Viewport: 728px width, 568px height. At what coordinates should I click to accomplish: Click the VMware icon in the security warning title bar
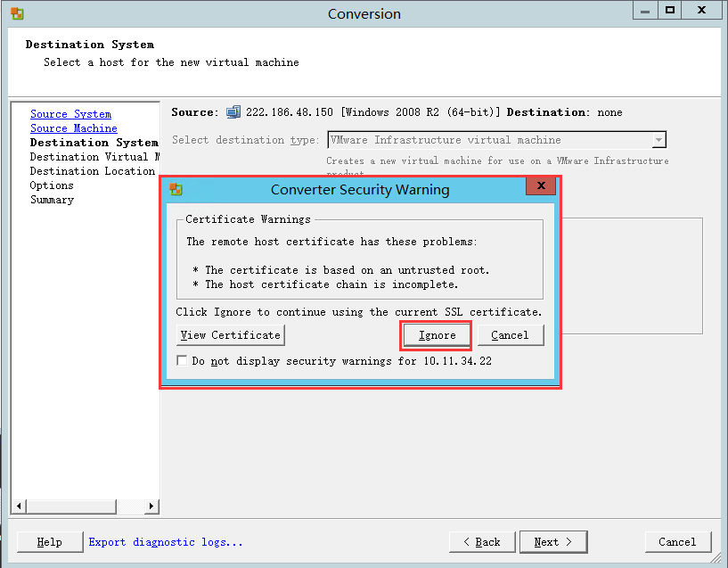pos(176,190)
